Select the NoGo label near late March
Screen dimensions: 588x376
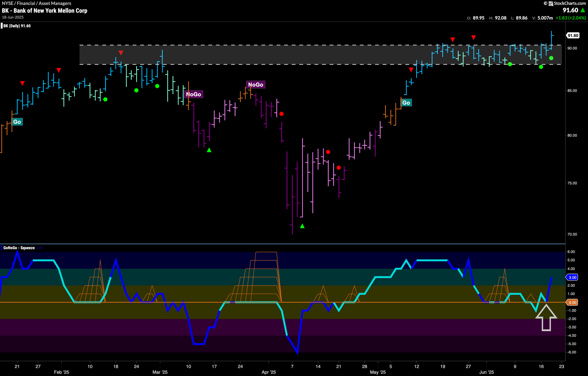pos(256,85)
